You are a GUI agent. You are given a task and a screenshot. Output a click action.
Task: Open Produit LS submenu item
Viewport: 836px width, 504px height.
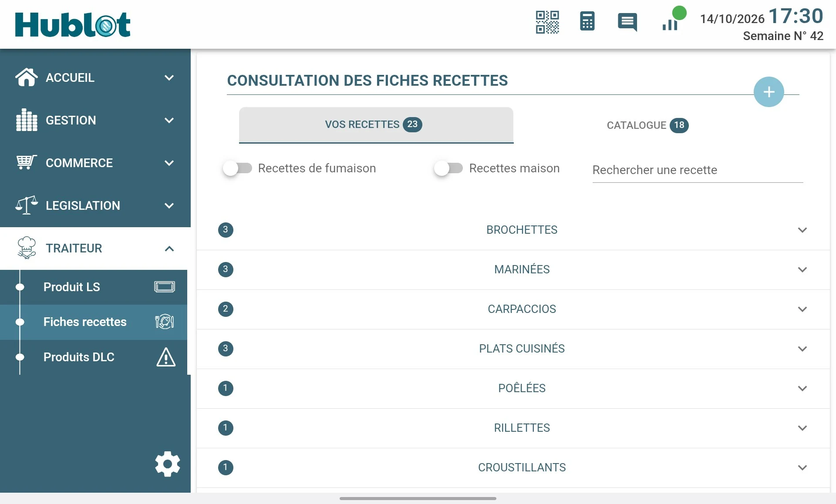coord(94,287)
